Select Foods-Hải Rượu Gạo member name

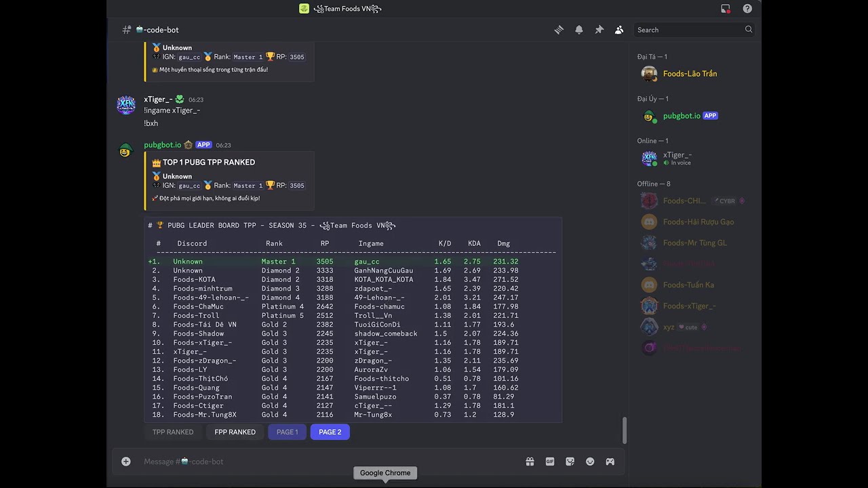698,222
